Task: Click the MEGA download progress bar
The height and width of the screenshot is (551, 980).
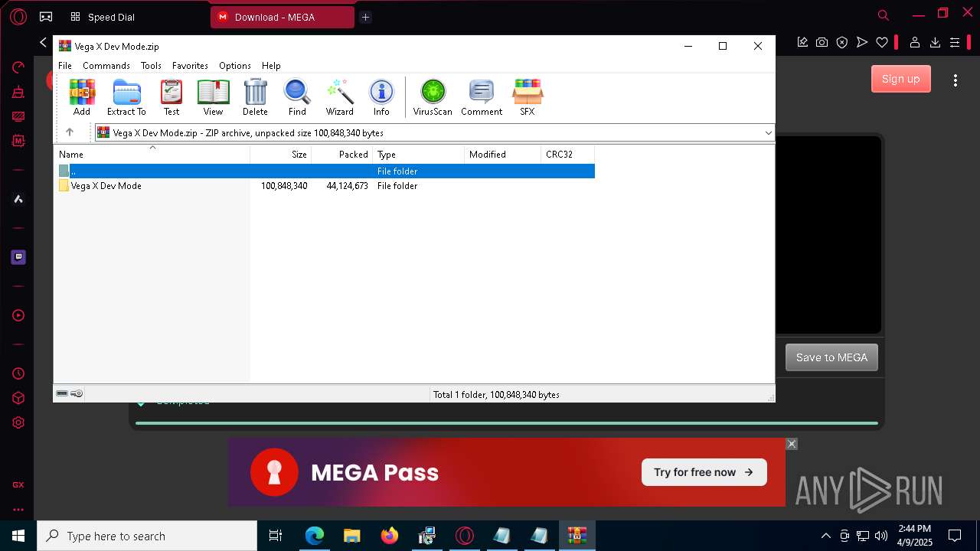Action: (x=506, y=422)
